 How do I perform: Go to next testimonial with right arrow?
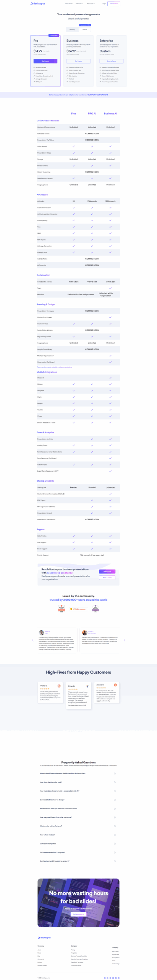(124, 640)
